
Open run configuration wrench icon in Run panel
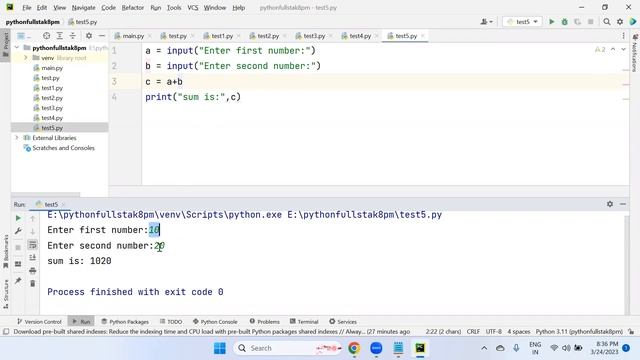[18, 231]
